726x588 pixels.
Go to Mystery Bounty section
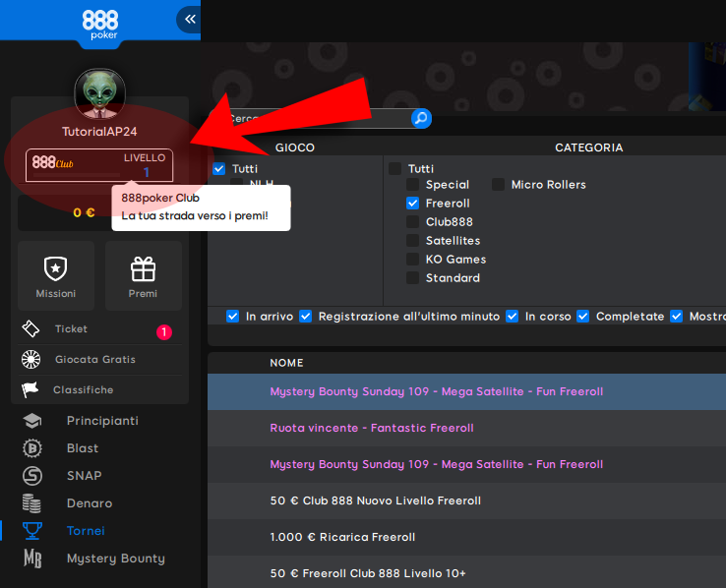pyautogui.click(x=116, y=559)
